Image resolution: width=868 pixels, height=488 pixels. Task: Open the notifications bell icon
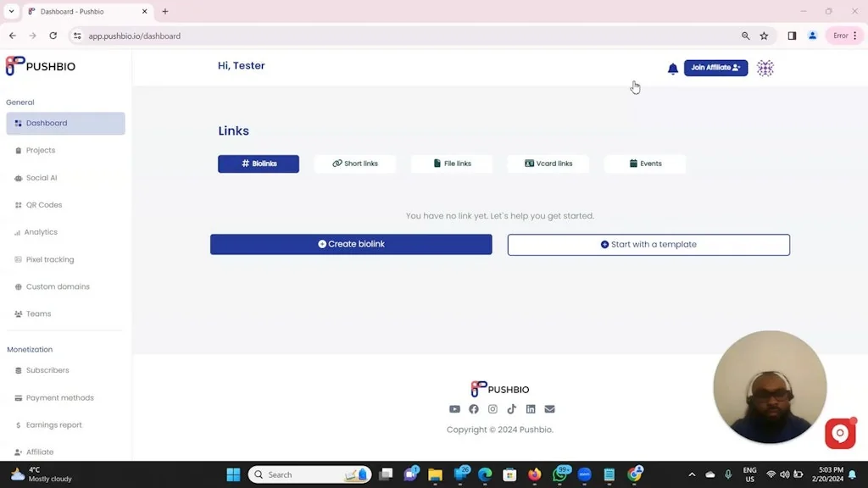pyautogui.click(x=673, y=68)
